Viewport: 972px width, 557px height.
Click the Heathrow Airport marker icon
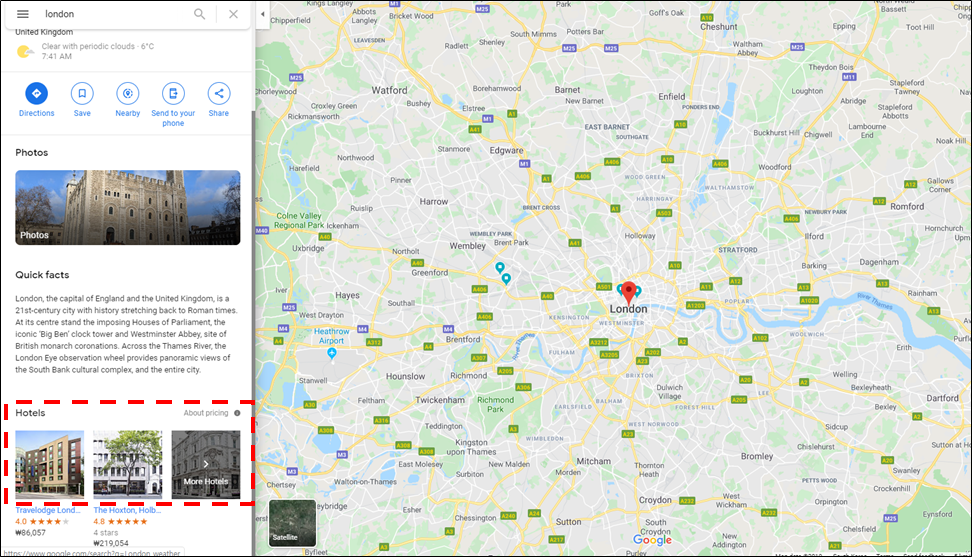[x=332, y=353]
